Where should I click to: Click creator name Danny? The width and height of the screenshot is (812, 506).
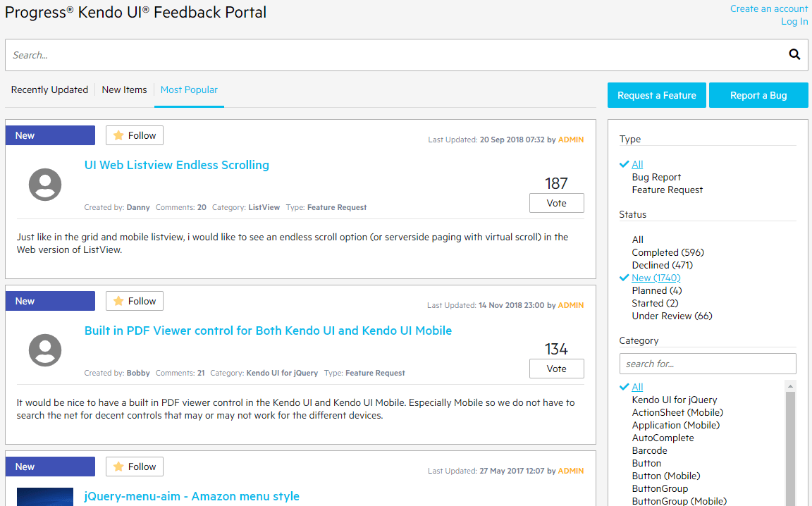137,207
